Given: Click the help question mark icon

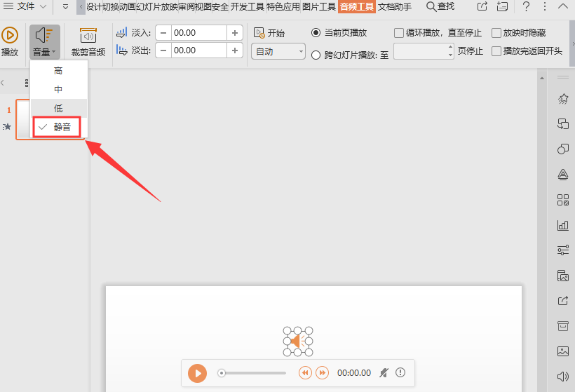Looking at the screenshot, I should pos(526,7).
